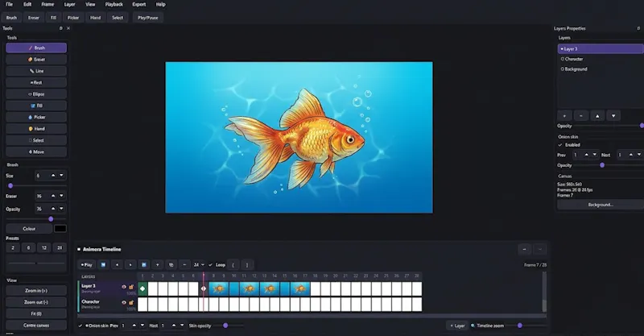Decrease brush Size with down arrow

tap(62, 176)
